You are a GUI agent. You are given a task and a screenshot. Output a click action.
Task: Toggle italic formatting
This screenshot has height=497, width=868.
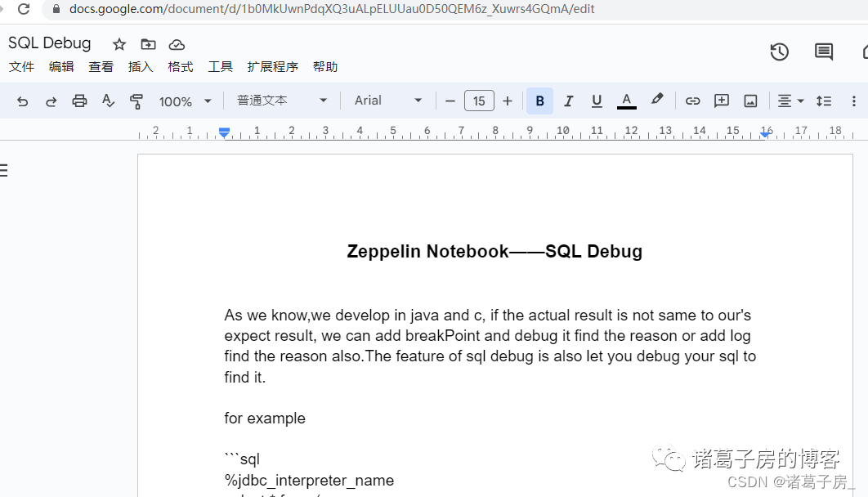(x=568, y=101)
